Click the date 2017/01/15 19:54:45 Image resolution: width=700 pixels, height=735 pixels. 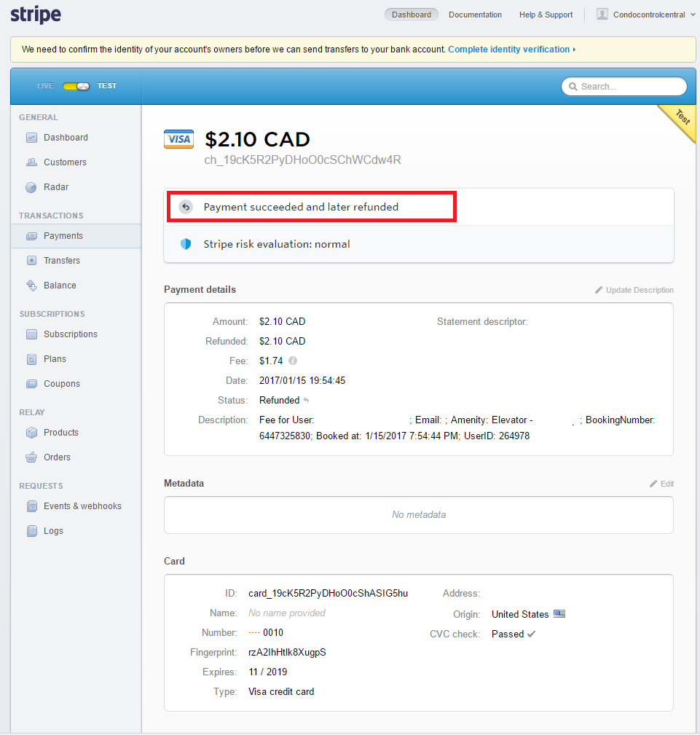tap(302, 381)
